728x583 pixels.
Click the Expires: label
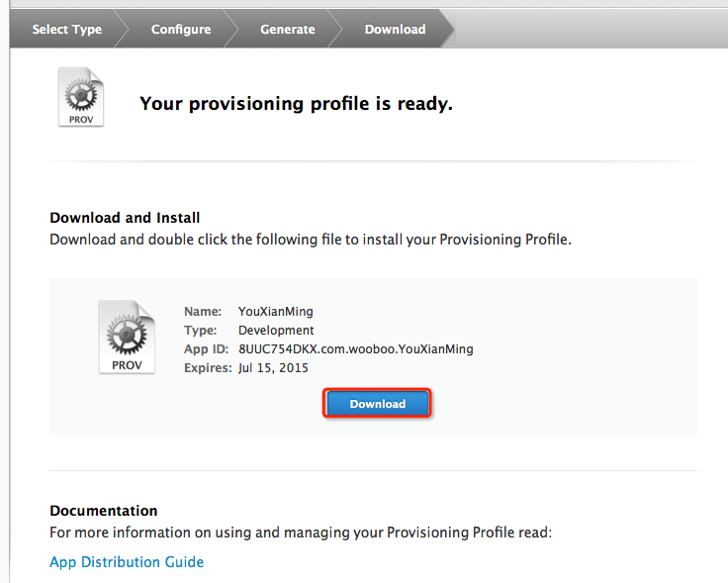pos(208,368)
